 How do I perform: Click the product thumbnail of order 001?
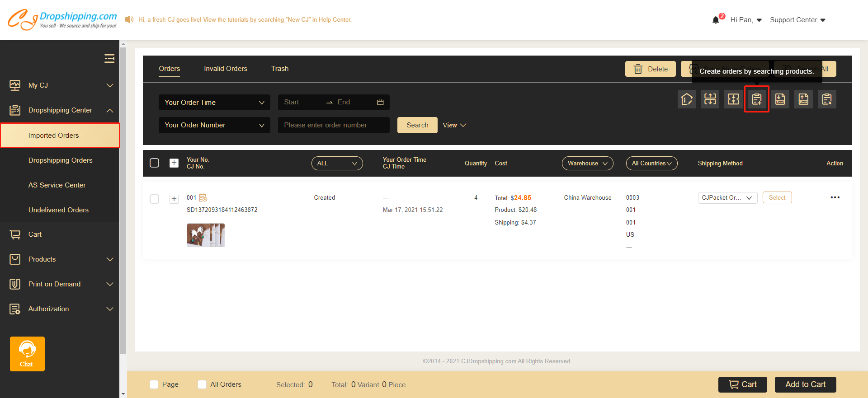[x=206, y=235]
